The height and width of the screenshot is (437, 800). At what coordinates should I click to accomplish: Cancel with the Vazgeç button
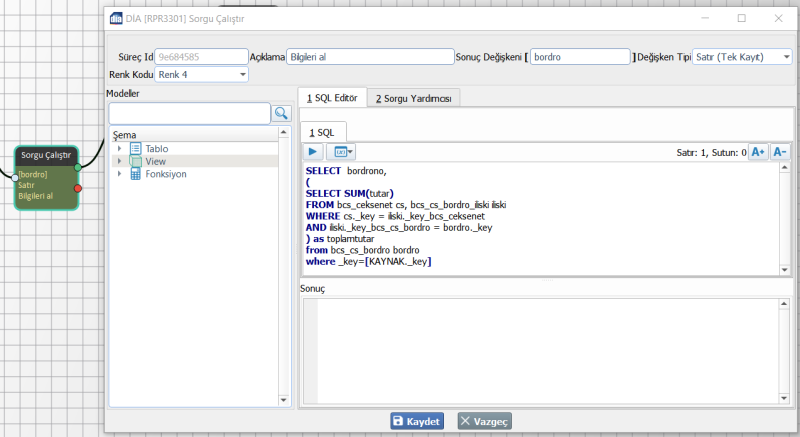[485, 422]
